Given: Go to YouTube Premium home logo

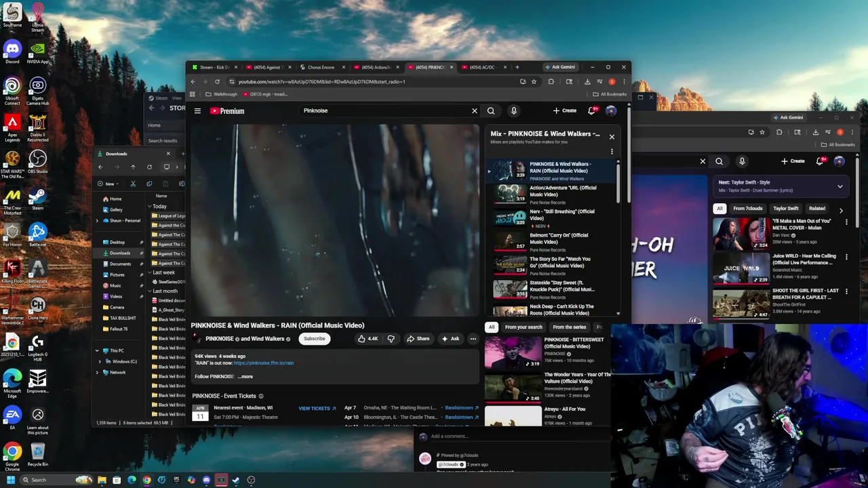Looking at the screenshot, I should pos(227,111).
